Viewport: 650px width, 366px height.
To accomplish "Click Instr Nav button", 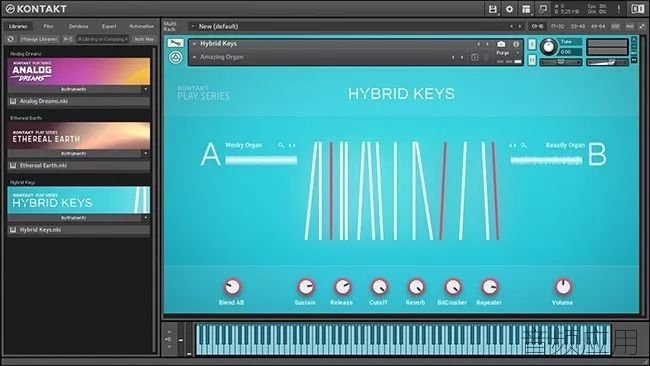I will 144,39.
